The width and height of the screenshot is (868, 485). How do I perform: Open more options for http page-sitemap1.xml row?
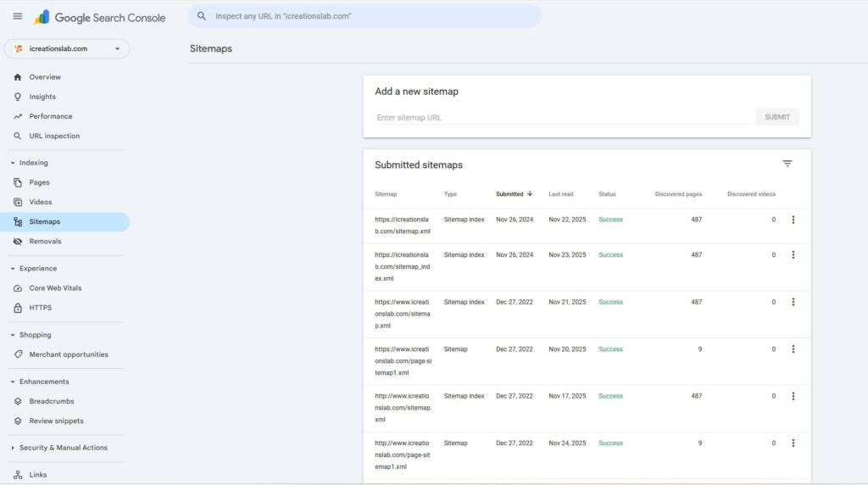point(793,443)
